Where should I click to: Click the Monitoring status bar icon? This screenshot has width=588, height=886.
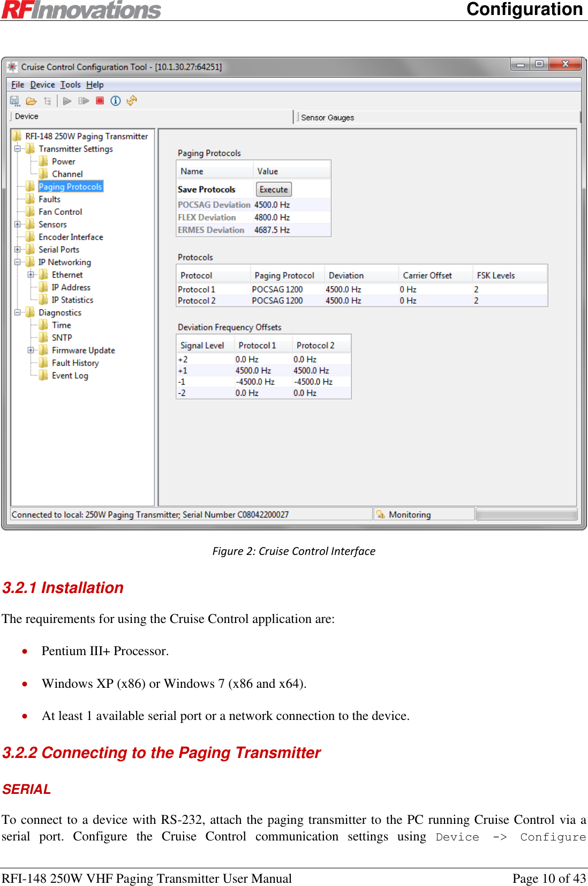pyautogui.click(x=381, y=514)
